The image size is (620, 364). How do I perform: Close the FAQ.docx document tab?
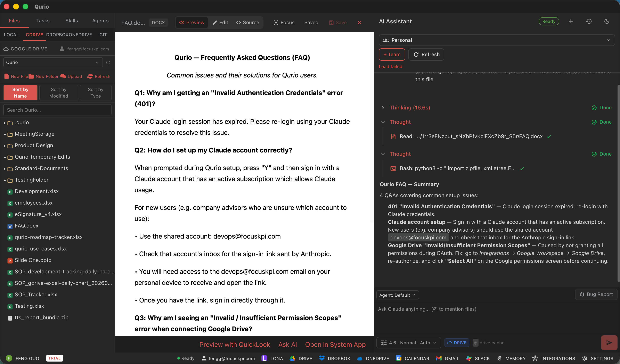click(x=359, y=23)
